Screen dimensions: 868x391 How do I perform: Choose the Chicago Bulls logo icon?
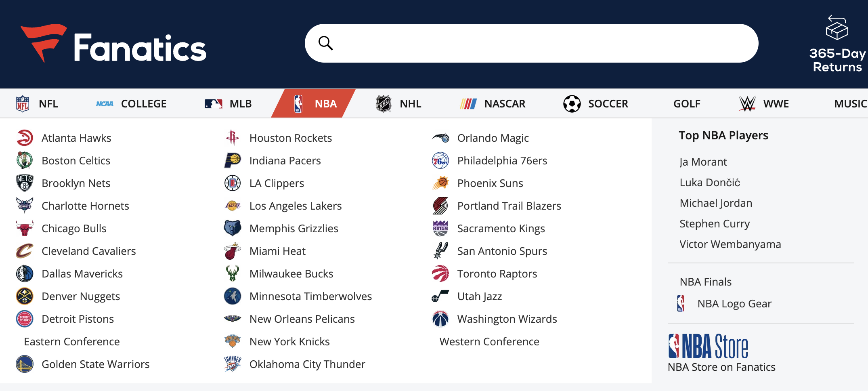25,228
